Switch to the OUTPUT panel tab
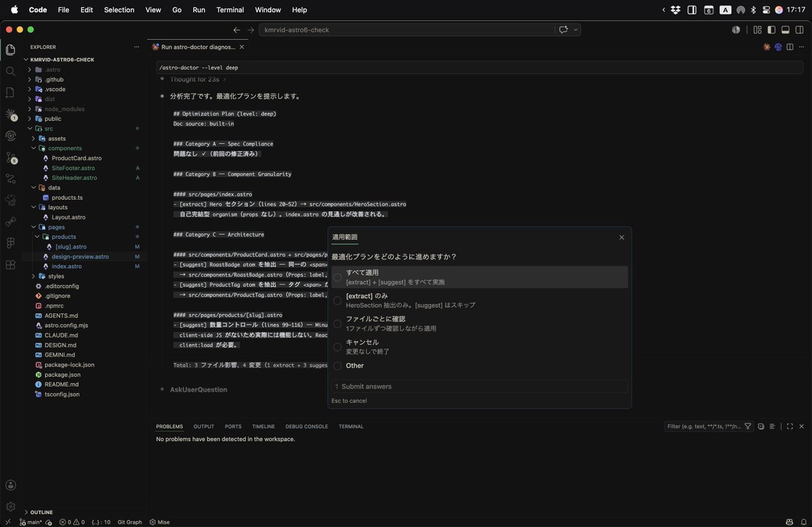Screen dimensions: 812x527 [204, 426]
